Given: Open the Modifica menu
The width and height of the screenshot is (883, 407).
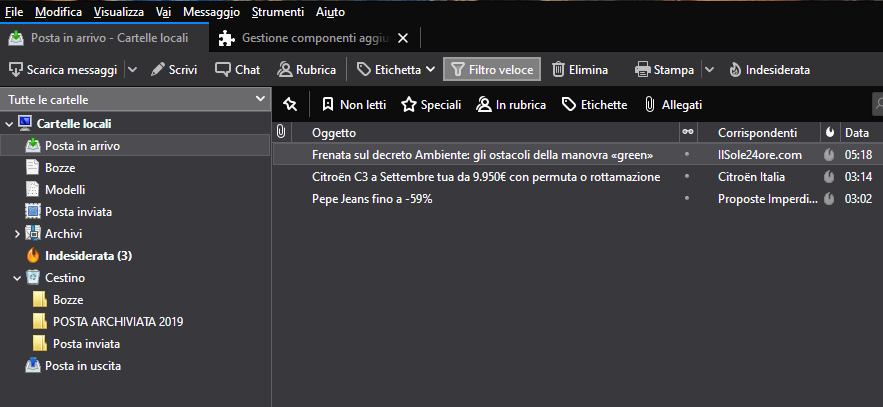Looking at the screenshot, I should [58, 12].
